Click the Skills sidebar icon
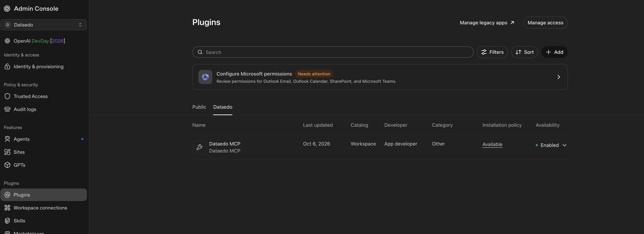 click(7, 221)
